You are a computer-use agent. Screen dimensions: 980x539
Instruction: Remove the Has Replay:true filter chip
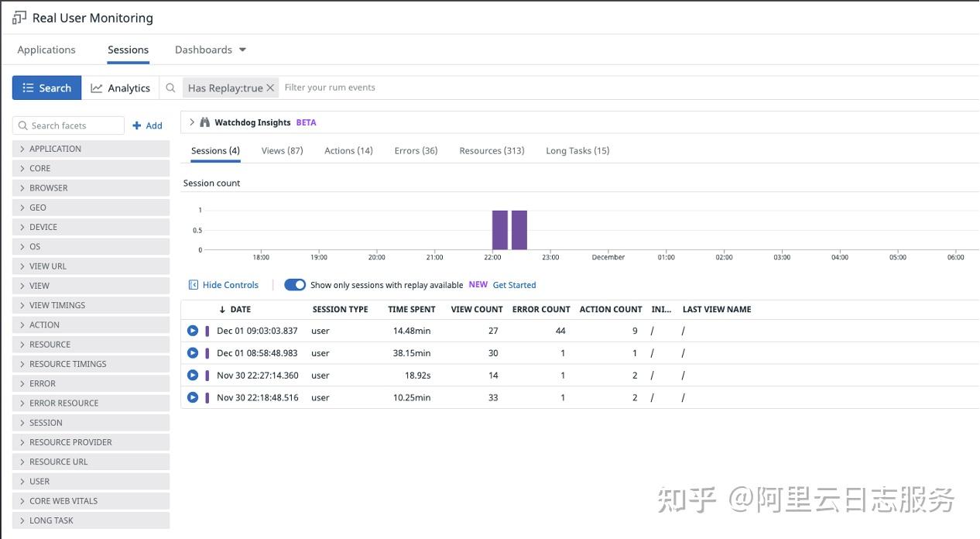pos(269,88)
